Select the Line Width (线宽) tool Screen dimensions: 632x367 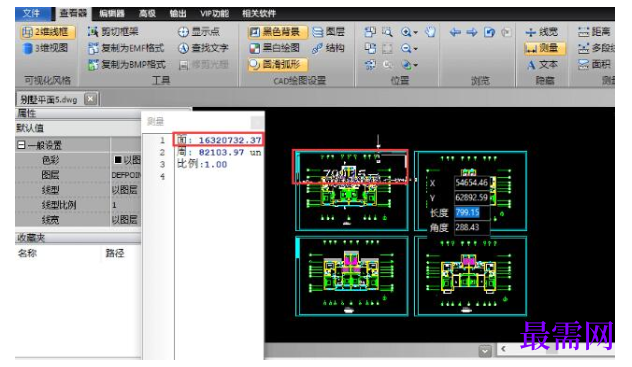[x=542, y=31]
